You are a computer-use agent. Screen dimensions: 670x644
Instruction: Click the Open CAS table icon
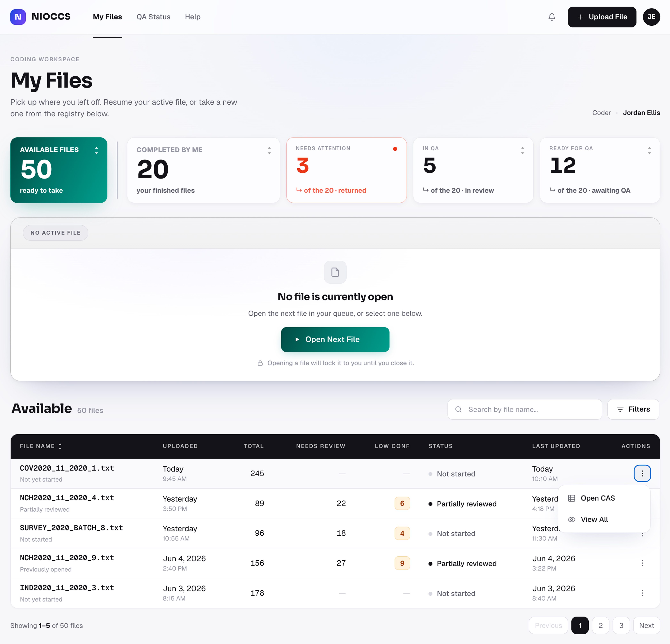(571, 498)
